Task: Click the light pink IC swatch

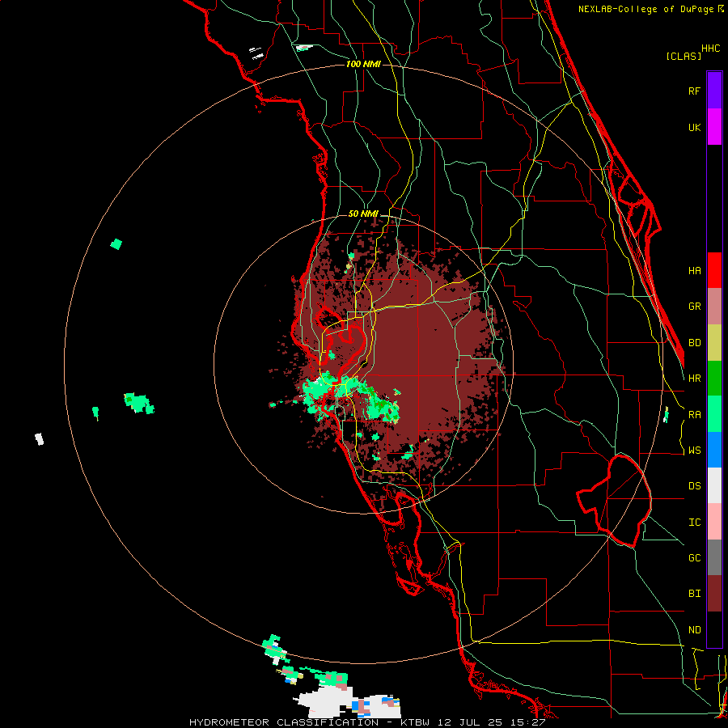Action: (x=714, y=522)
